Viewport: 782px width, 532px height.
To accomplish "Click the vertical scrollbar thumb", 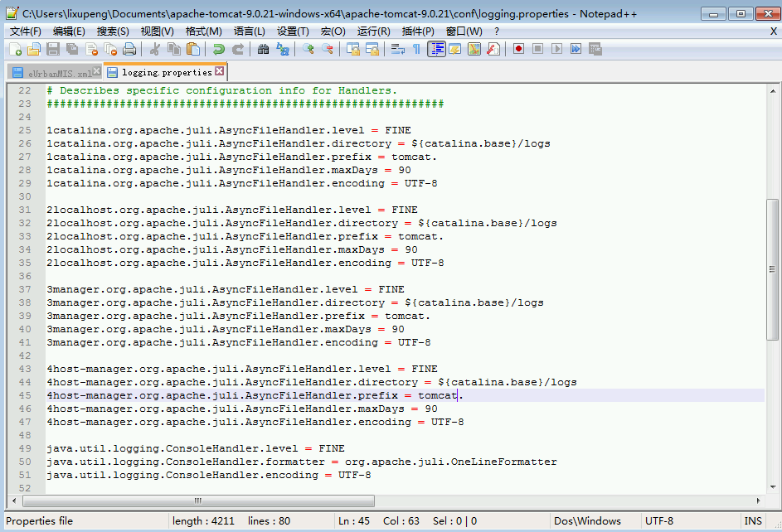I will click(x=773, y=269).
